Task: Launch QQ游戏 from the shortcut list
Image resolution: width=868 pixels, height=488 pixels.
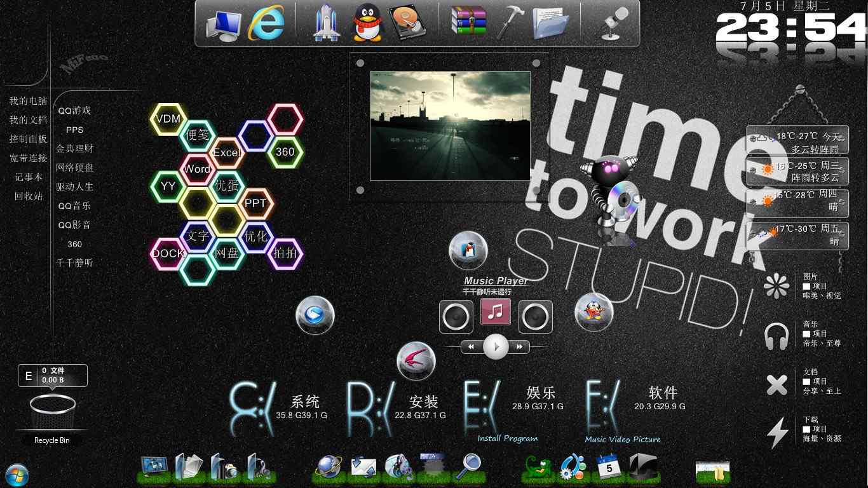Action: point(74,111)
